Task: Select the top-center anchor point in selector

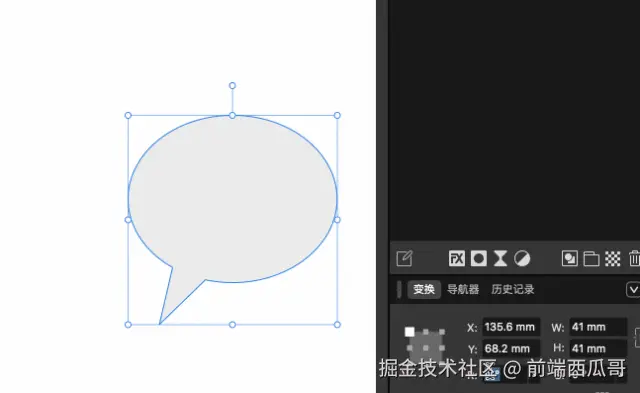Action: point(426,332)
